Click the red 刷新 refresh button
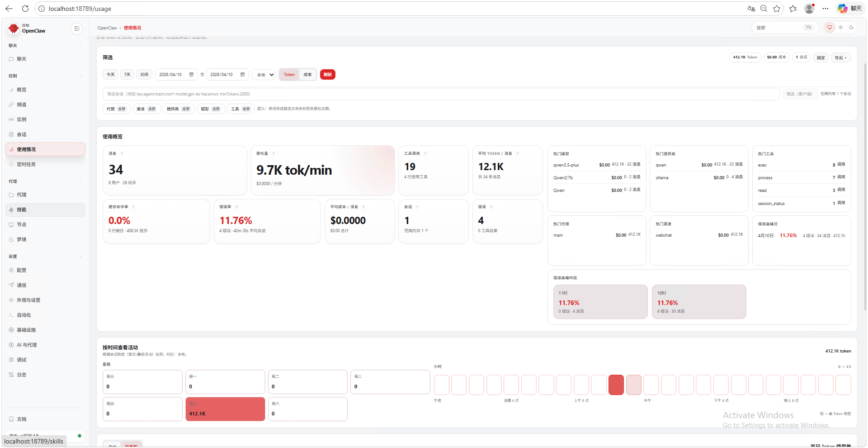The width and height of the screenshot is (868, 448). pos(328,75)
